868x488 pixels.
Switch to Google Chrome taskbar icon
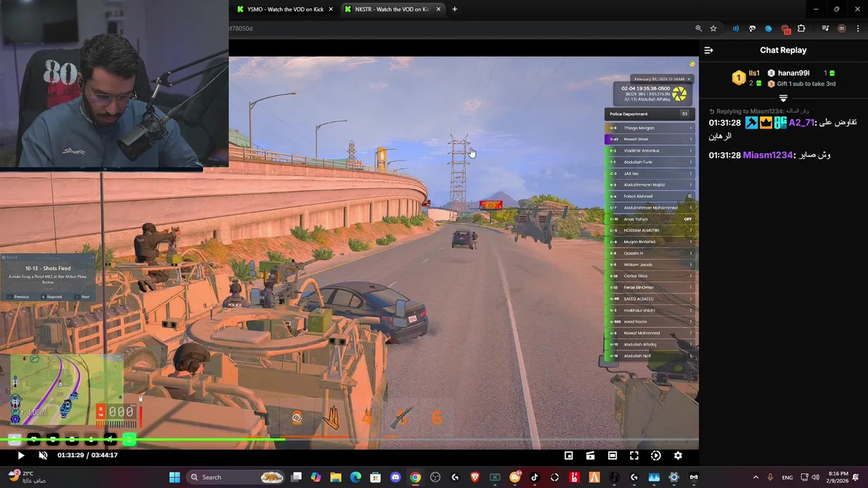[x=415, y=477]
